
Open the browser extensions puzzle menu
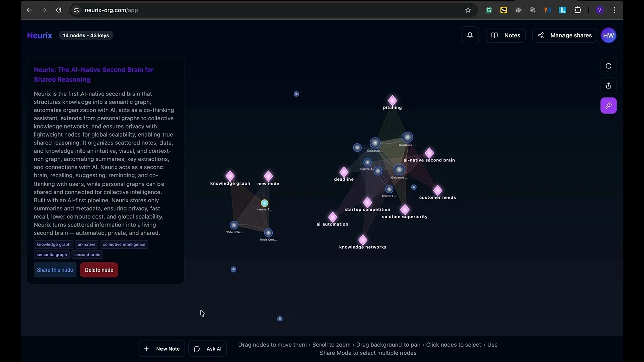click(578, 10)
